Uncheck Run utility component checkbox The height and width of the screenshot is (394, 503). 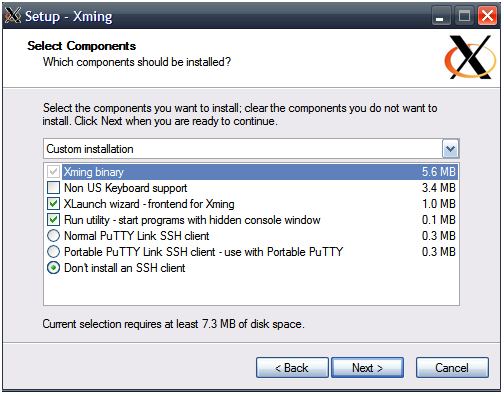click(53, 220)
